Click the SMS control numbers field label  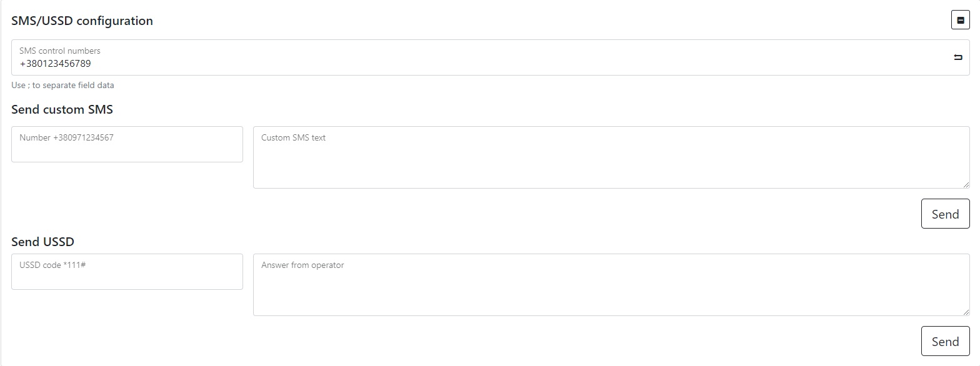59,51
